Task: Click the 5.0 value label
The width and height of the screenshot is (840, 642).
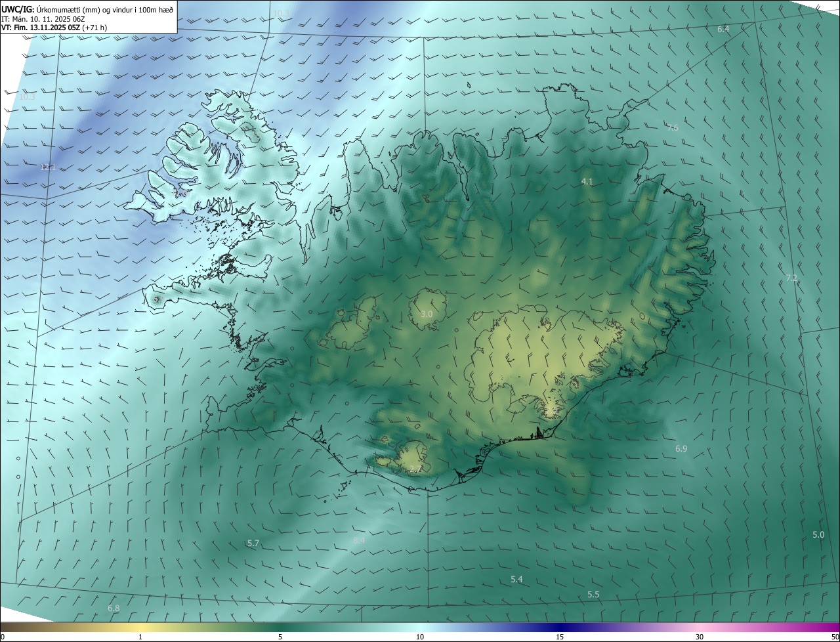Action: pos(818,535)
